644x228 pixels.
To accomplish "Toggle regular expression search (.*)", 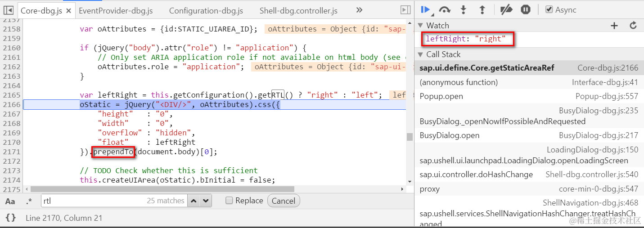I will pyautogui.click(x=29, y=201).
